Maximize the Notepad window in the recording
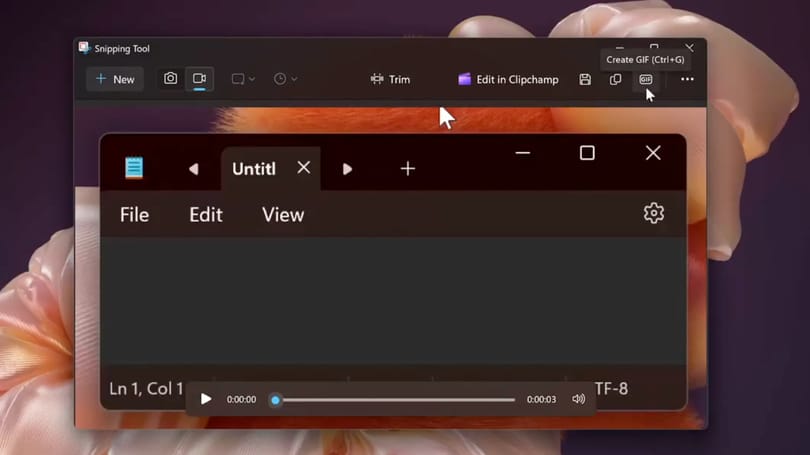The width and height of the screenshot is (810, 455). pyautogui.click(x=587, y=153)
